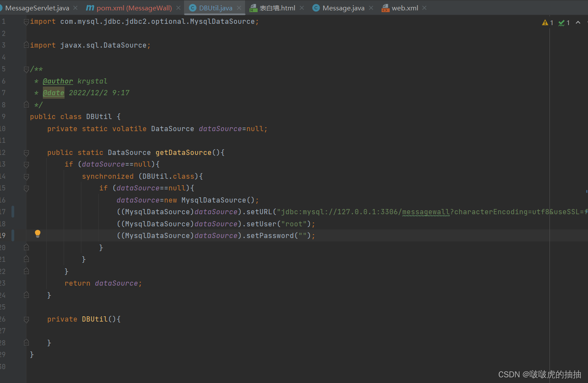Click the "getDataSource" method name
This screenshot has height=383, width=588.
click(184, 152)
